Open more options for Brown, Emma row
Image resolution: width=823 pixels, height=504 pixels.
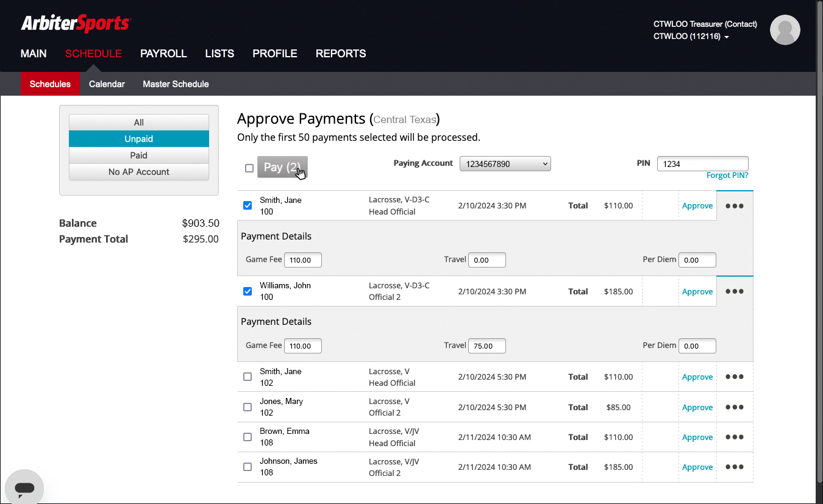click(734, 437)
